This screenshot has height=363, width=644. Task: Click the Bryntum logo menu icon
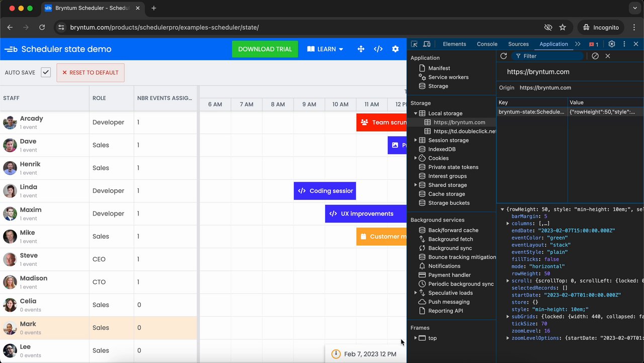pyautogui.click(x=11, y=49)
